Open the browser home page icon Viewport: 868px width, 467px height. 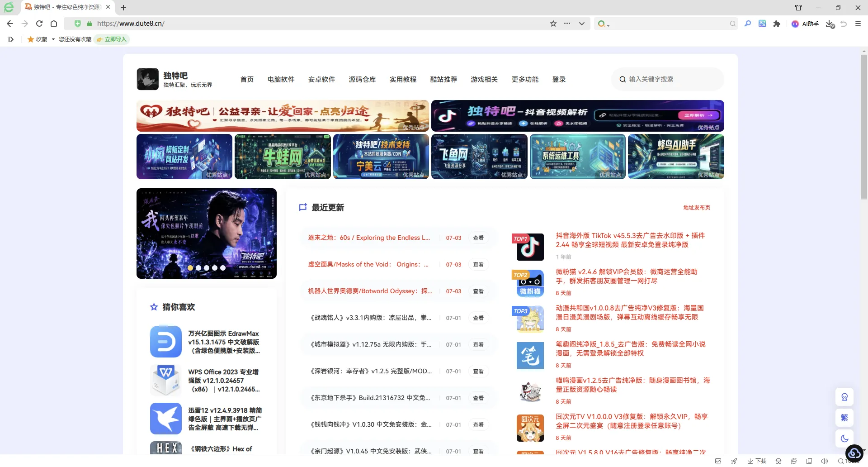click(x=54, y=24)
